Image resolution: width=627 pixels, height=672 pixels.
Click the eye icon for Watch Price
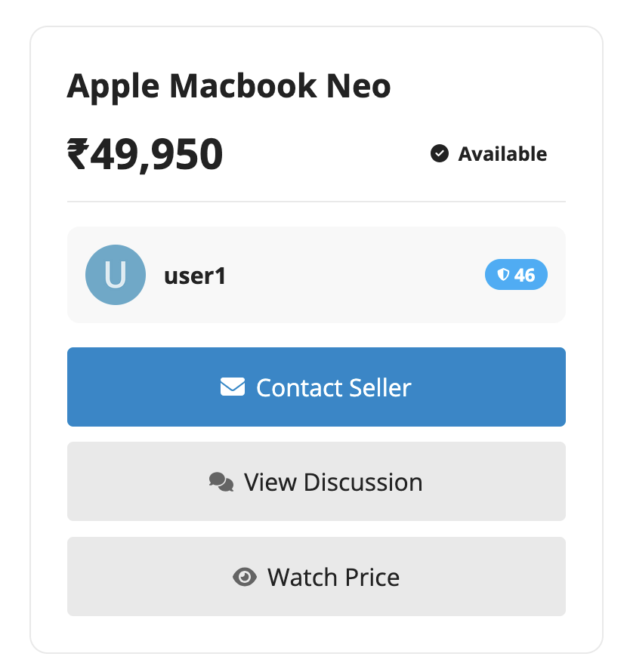244,578
